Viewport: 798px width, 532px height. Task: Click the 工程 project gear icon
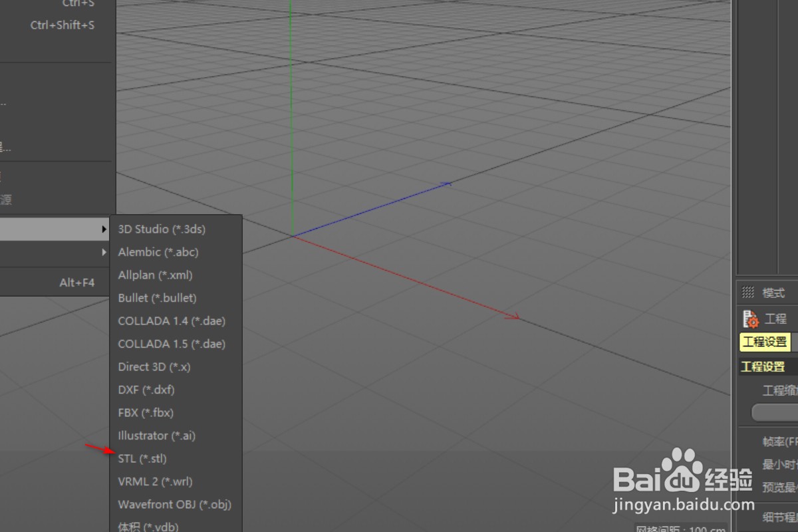(751, 319)
